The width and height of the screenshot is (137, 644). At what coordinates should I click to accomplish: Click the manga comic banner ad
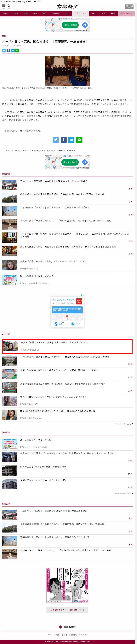click(67, 585)
